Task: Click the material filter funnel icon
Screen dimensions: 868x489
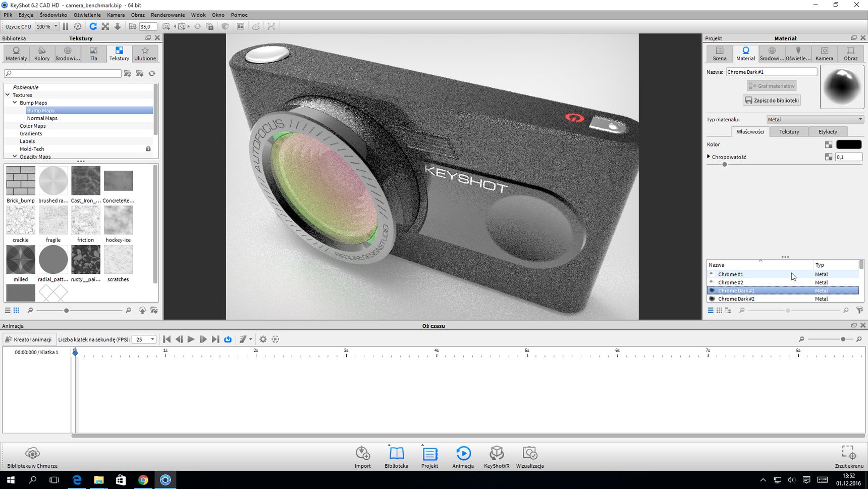Action: coord(859,310)
